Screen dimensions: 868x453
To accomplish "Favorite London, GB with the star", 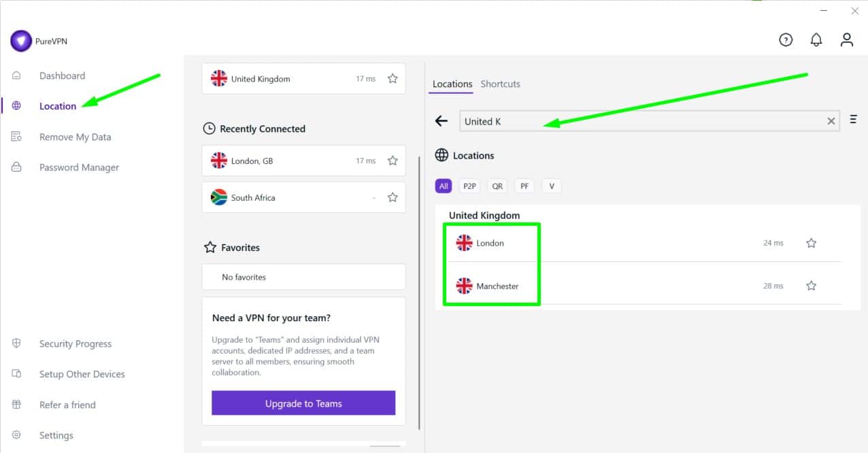I will pyautogui.click(x=393, y=161).
